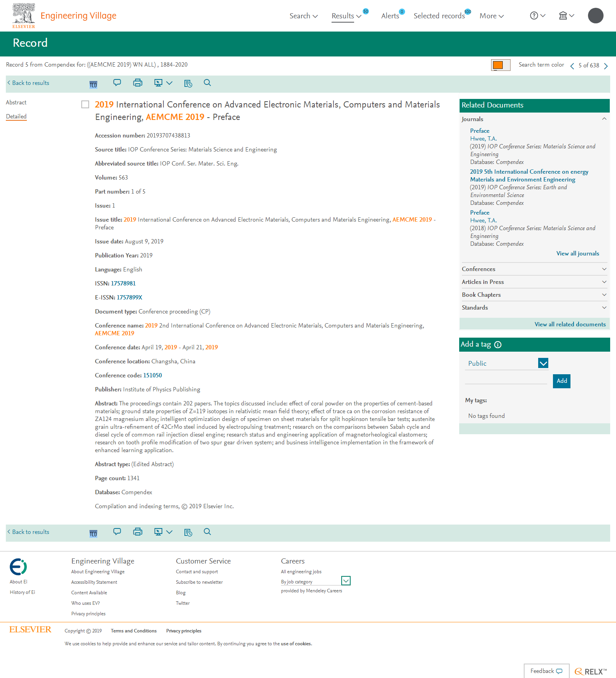616x678 pixels.
Task: Click the download monitor icon in the bottom toolbar
Action: [x=158, y=532]
